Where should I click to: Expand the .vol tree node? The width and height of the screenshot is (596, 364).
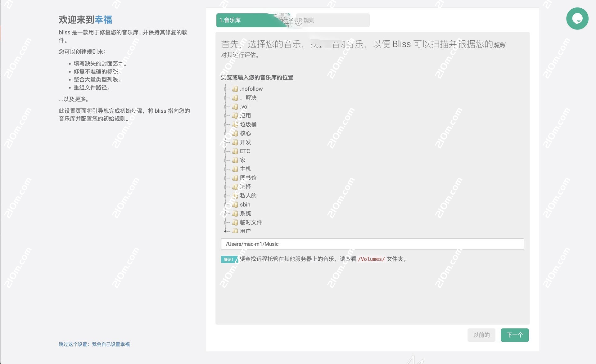pos(225,107)
